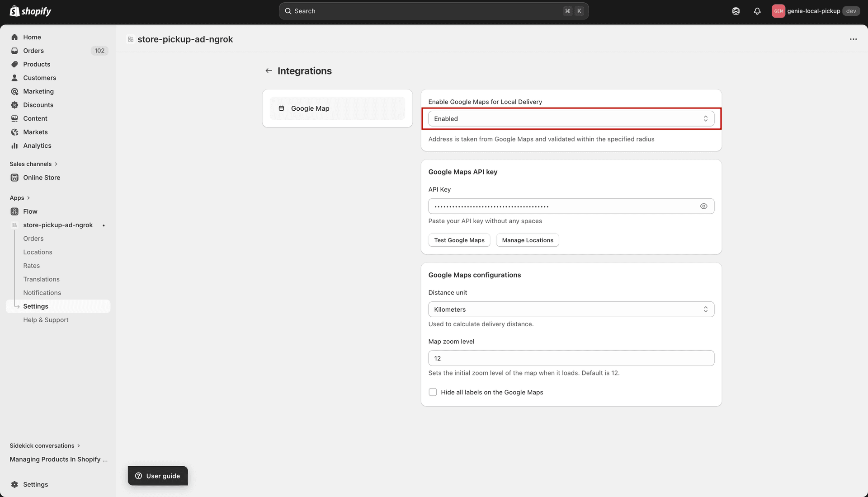Open the Enabled status dropdown

(x=571, y=118)
